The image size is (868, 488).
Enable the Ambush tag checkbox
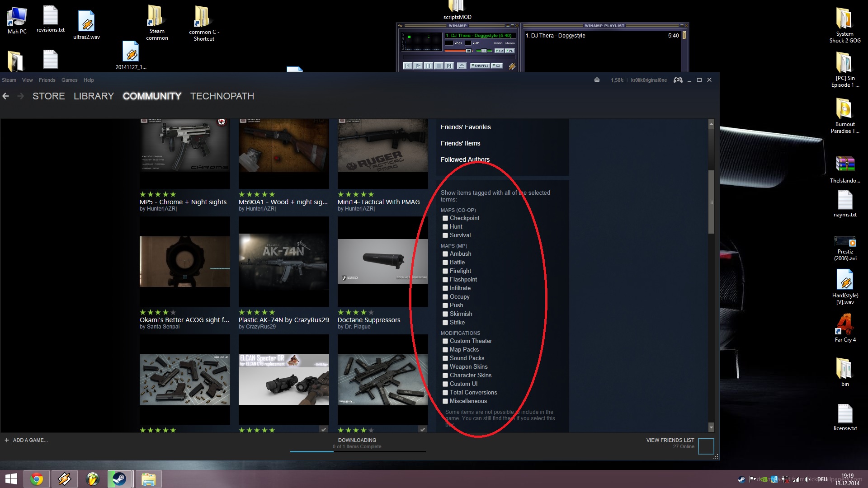coord(445,254)
